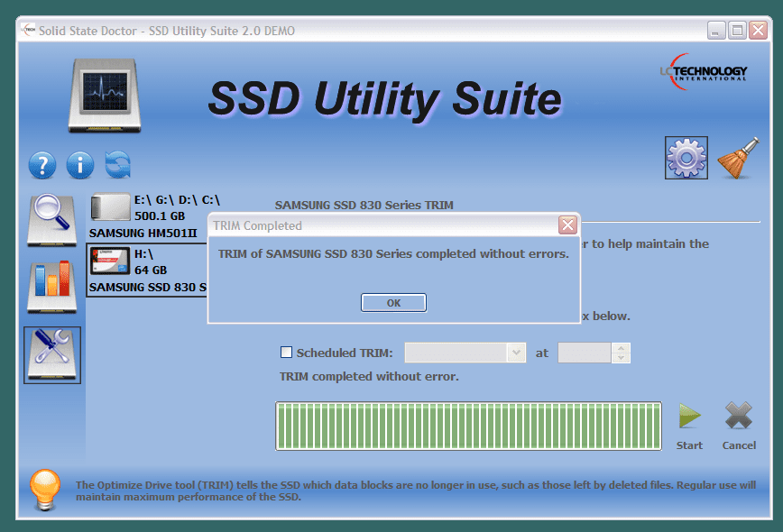Viewport: 783px width, 532px height.
Task: Refresh the drive list with the arrows icon
Action: (x=118, y=165)
